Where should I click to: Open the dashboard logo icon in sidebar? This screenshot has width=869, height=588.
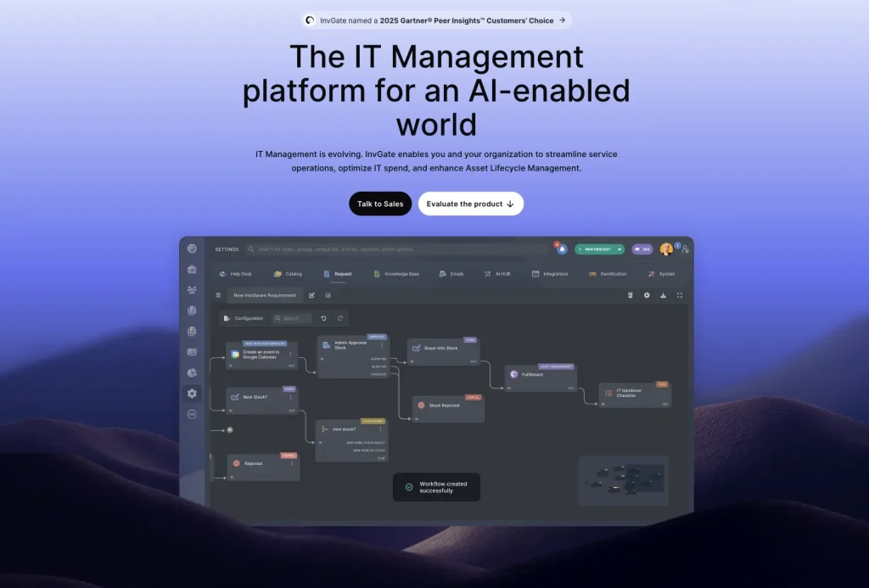coord(192,249)
